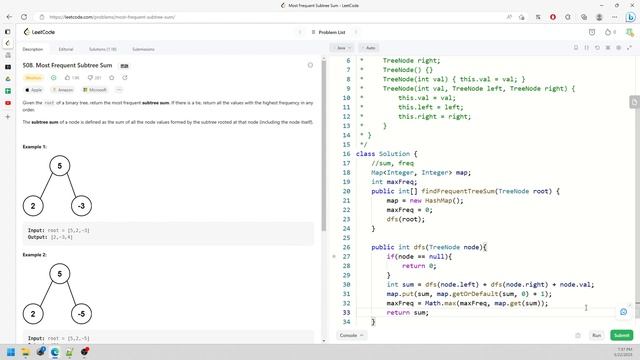Click the Microsoft company tag

[x=95, y=90]
